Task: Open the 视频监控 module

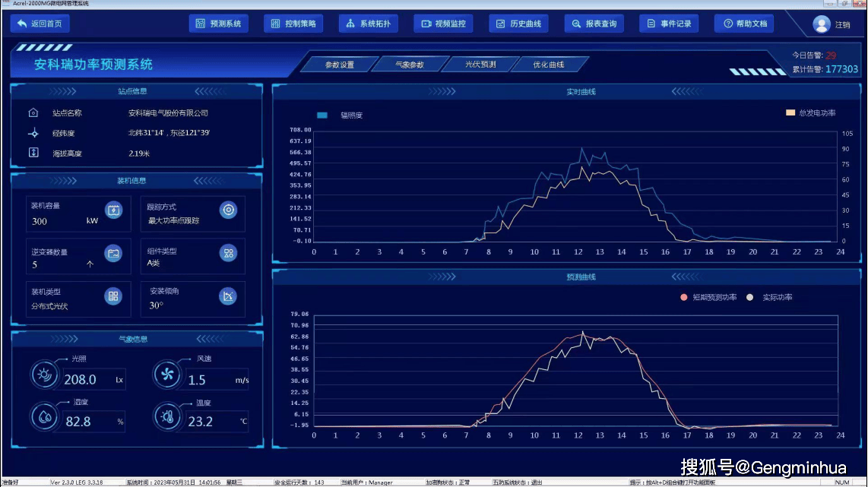Action: pyautogui.click(x=443, y=24)
